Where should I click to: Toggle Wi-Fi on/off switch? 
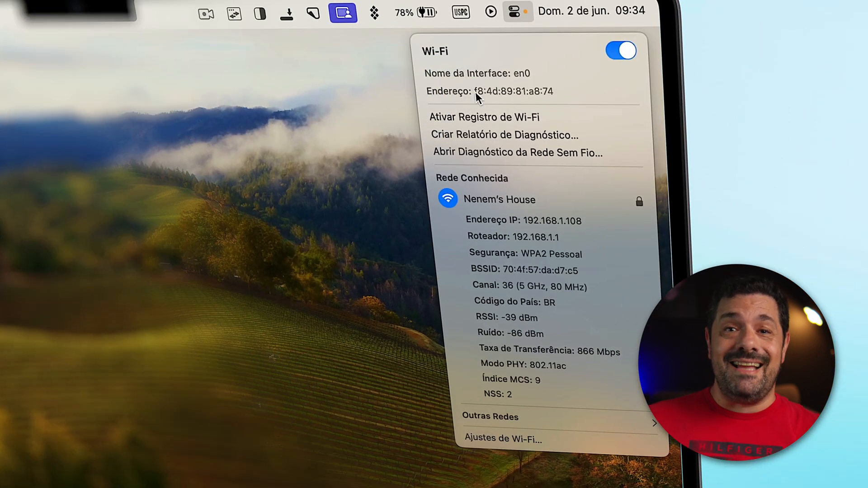click(x=621, y=50)
